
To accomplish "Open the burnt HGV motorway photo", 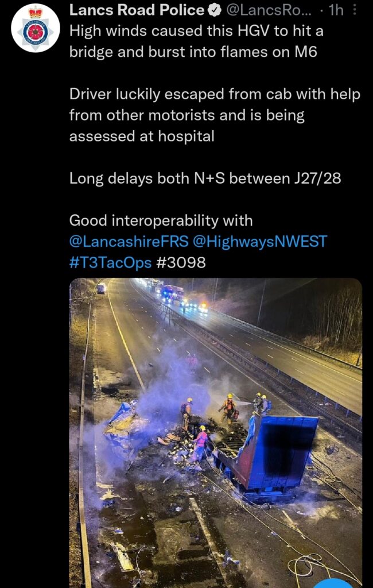I will (x=216, y=433).
